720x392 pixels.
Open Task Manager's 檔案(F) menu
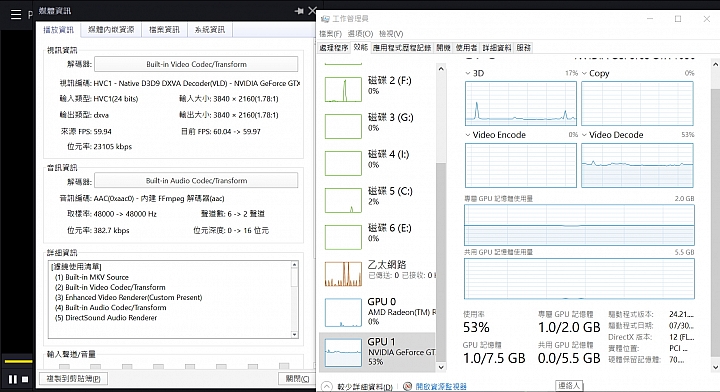click(331, 34)
